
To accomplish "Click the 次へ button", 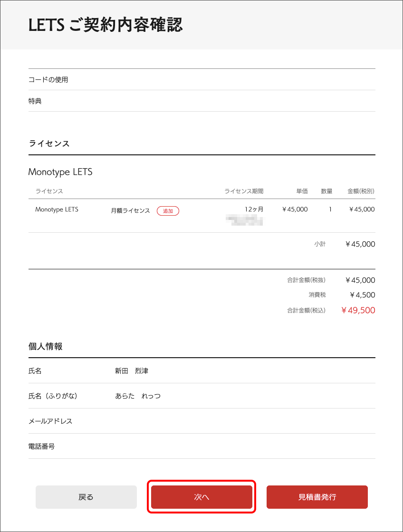I will (201, 497).
